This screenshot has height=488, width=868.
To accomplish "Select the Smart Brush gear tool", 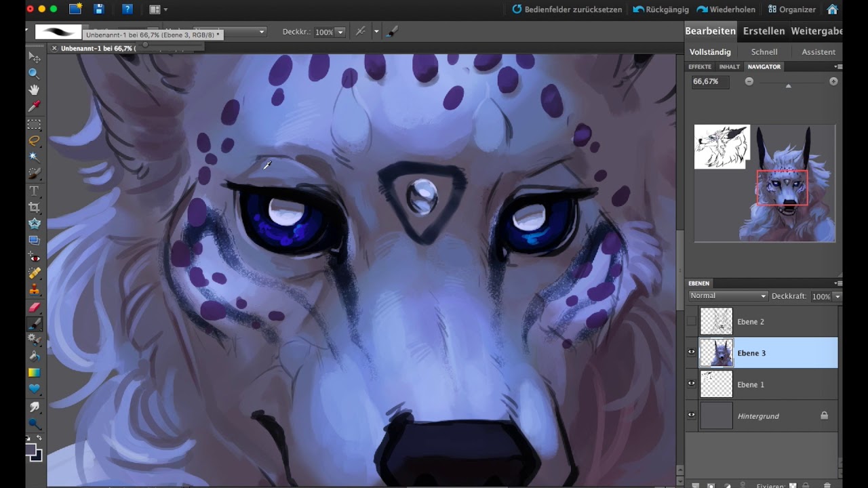I will pos(34,340).
